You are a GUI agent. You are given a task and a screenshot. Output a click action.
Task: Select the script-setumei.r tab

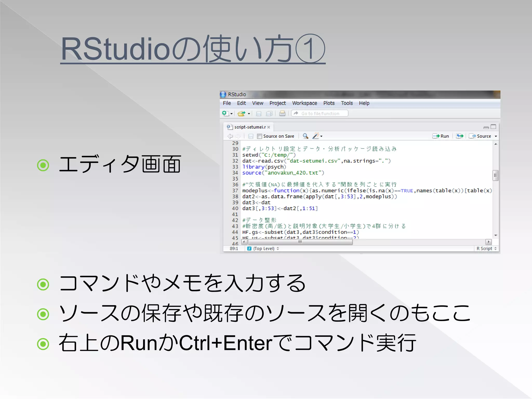249,127
